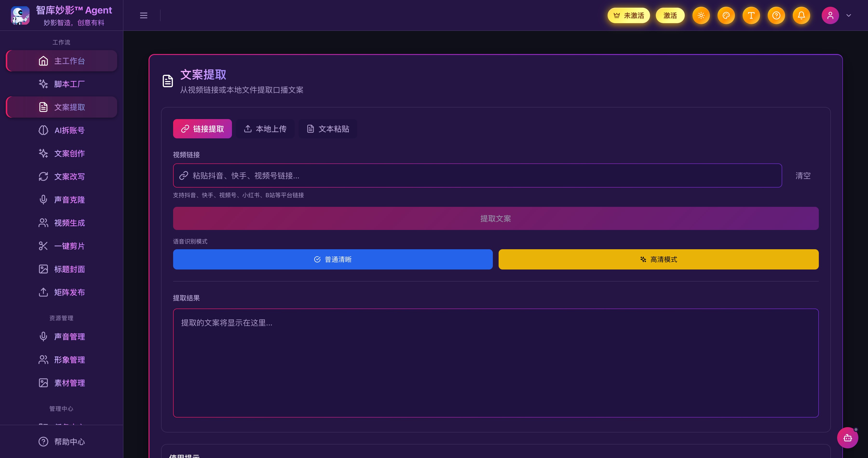
Task: Open 脚本工厂 from the sidebar
Action: (62, 84)
